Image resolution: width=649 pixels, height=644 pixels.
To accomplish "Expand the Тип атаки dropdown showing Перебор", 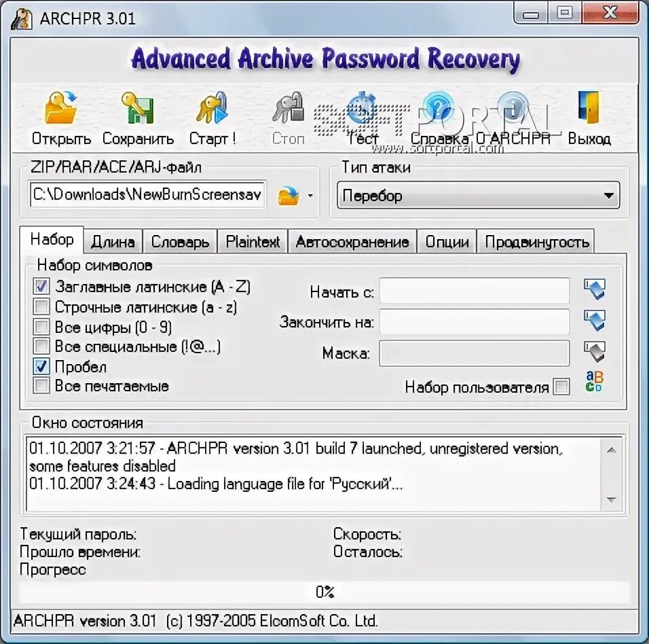I will 479,195.
